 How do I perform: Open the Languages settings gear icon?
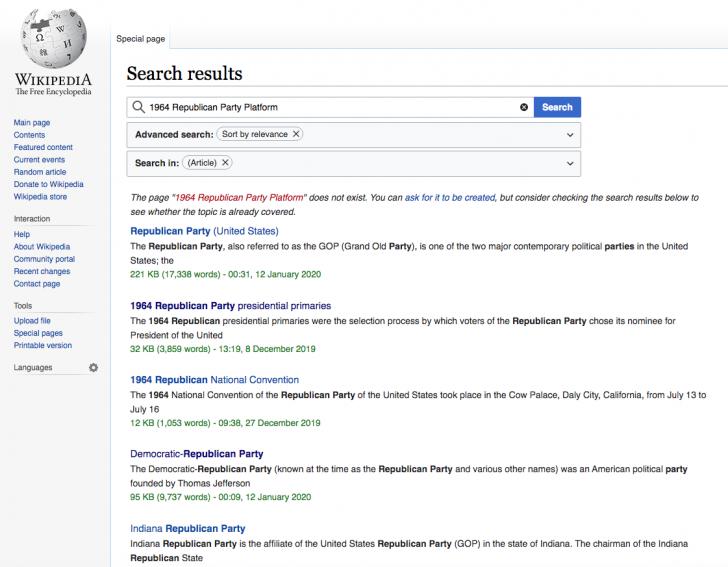point(93,367)
